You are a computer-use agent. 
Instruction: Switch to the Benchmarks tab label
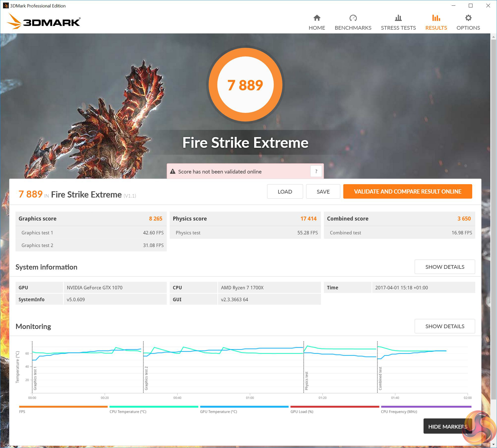[353, 28]
